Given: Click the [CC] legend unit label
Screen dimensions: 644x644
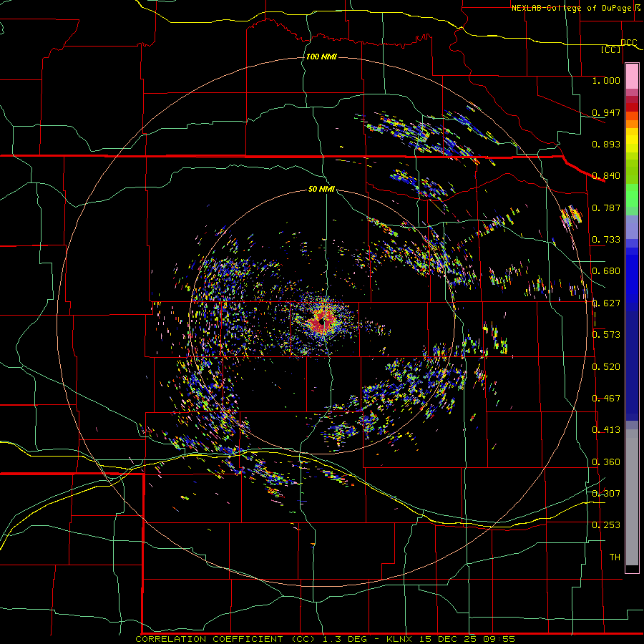Looking at the screenshot, I should (x=611, y=50).
